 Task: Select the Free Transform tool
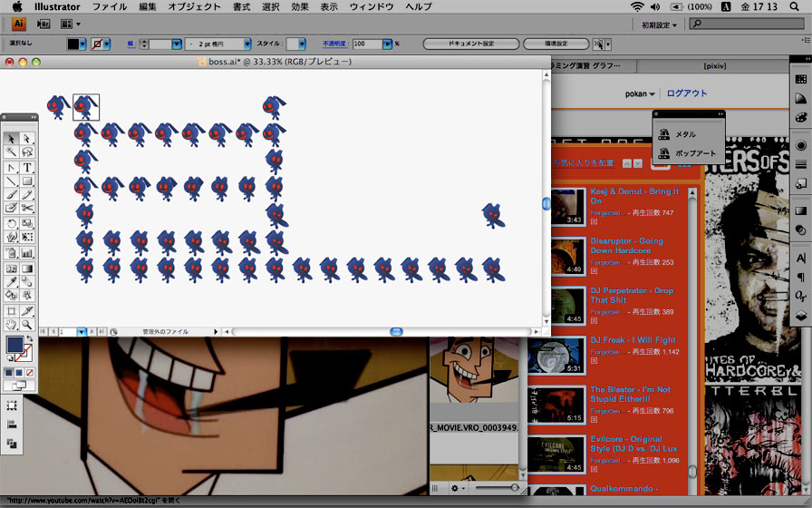27,237
